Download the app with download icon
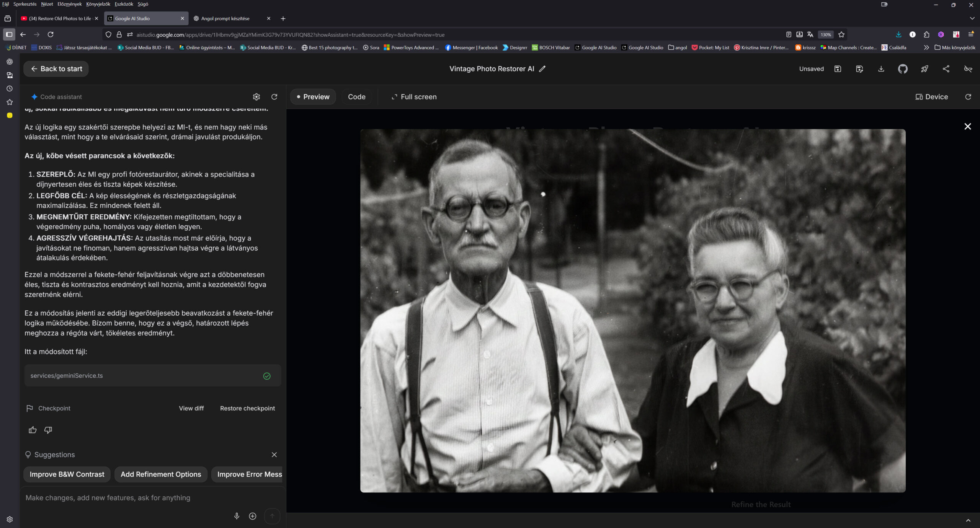 point(881,69)
